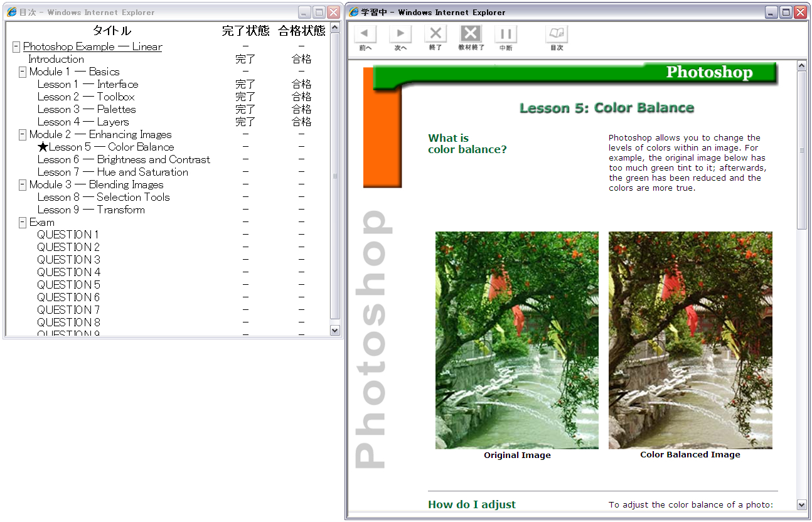Viewport: 812px width, 522px height.
Task: Click the star marker beside Lesson 5
Action: (43, 147)
